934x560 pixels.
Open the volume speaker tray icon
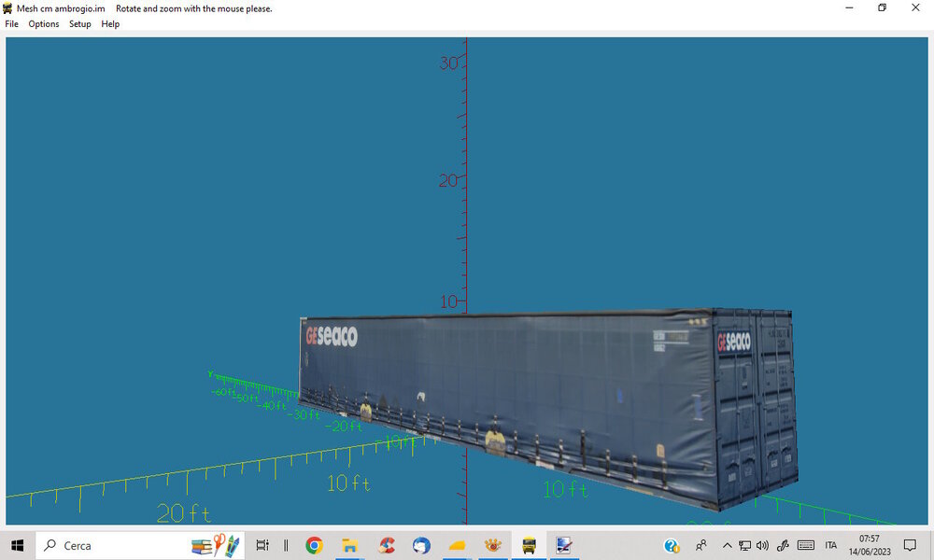tap(762, 545)
